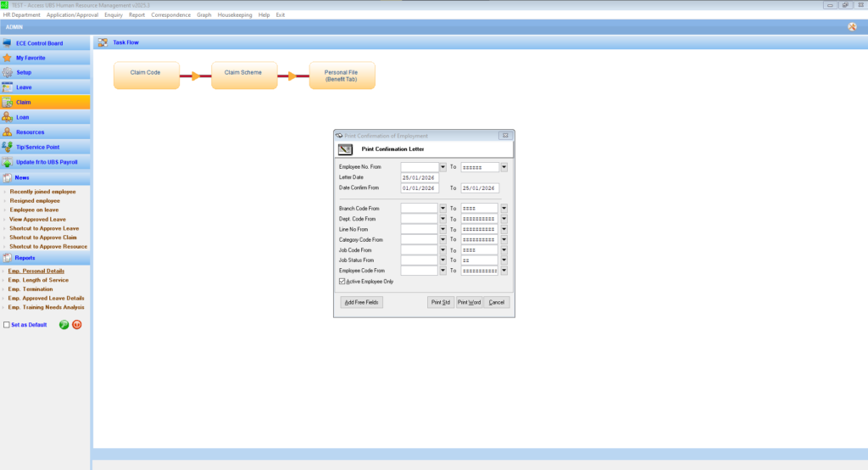Click the Update fr/to UBS Payroll icon
This screenshot has height=470, width=868.
point(8,161)
